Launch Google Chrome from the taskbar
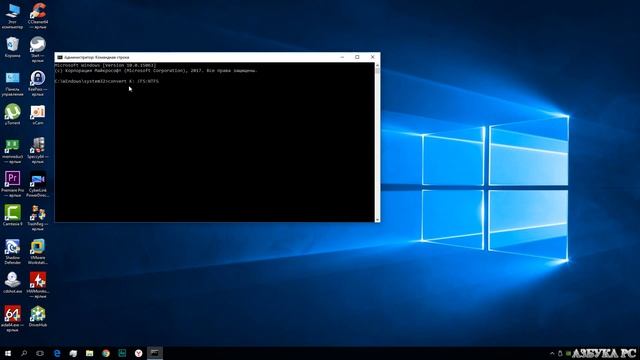This screenshot has width=640, height=360. 106,353
